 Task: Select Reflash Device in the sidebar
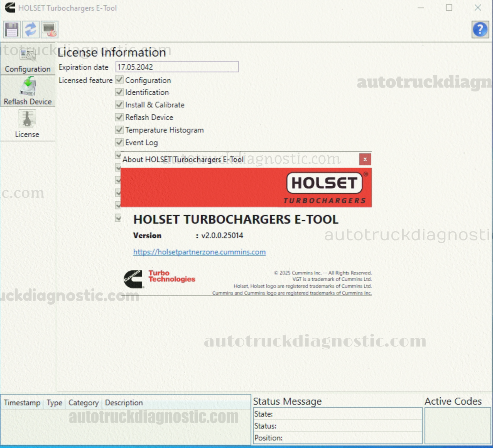coord(28,92)
